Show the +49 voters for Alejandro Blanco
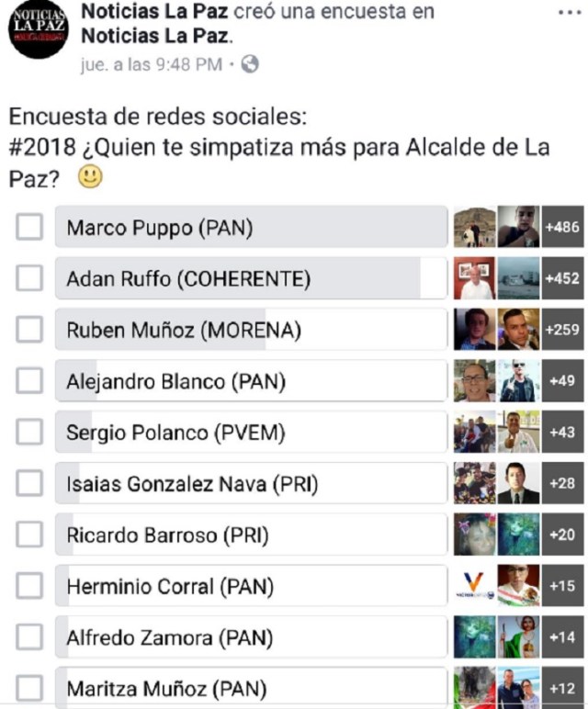This screenshot has width=588, height=709. 561,380
